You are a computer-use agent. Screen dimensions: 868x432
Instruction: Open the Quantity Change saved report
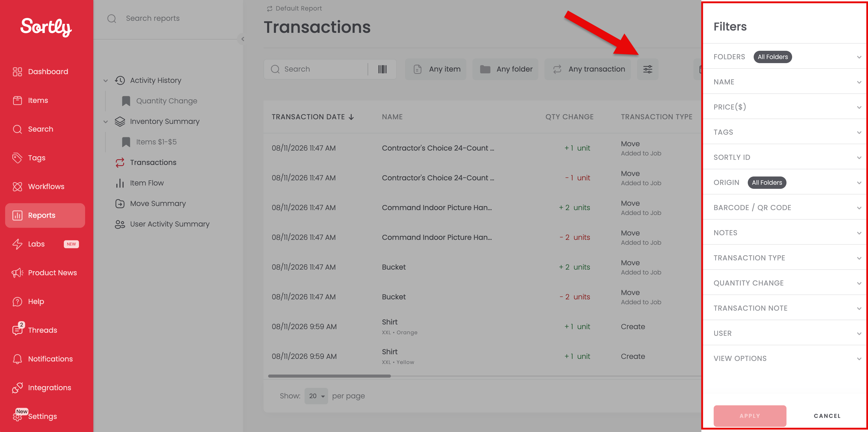pyautogui.click(x=166, y=101)
